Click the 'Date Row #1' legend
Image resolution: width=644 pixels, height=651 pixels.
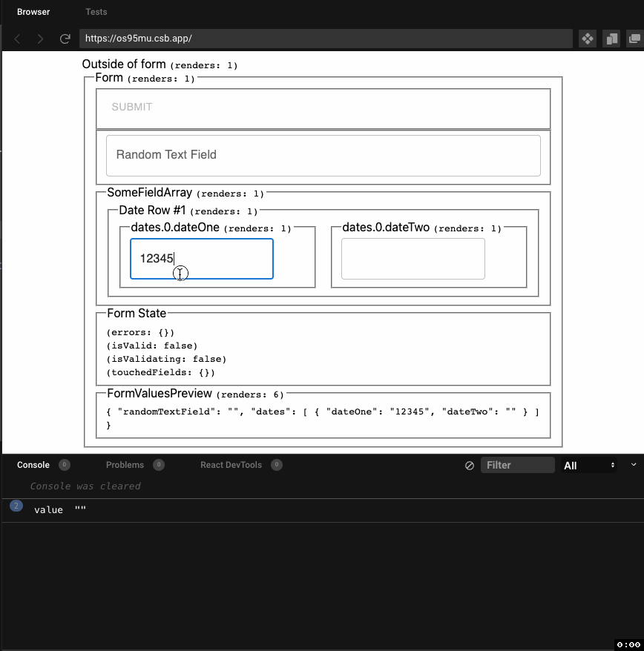click(x=188, y=211)
